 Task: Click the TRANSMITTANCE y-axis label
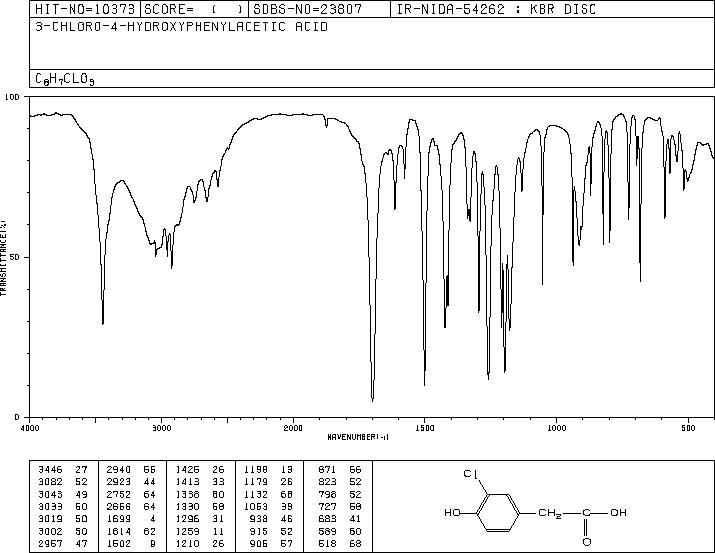[x=3, y=258]
